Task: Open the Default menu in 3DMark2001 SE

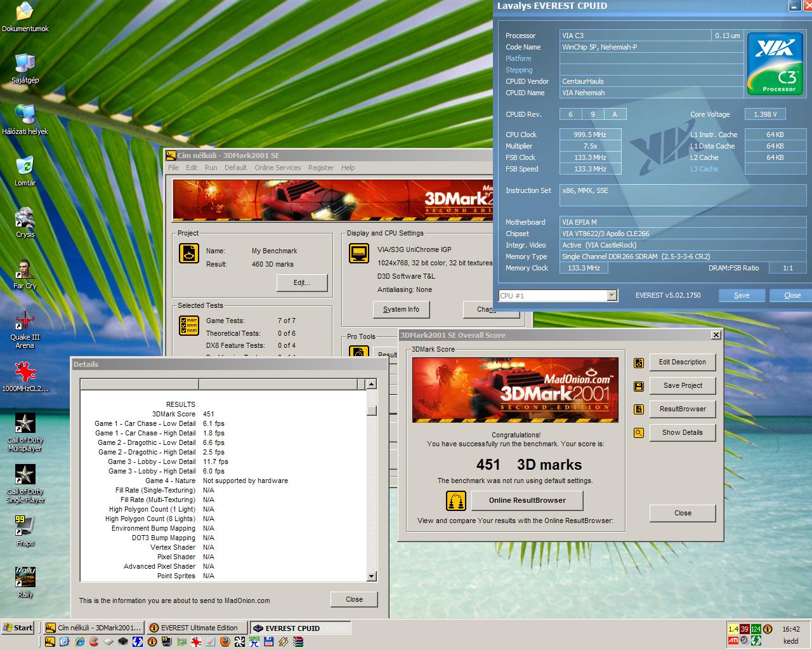Action: pyautogui.click(x=235, y=168)
